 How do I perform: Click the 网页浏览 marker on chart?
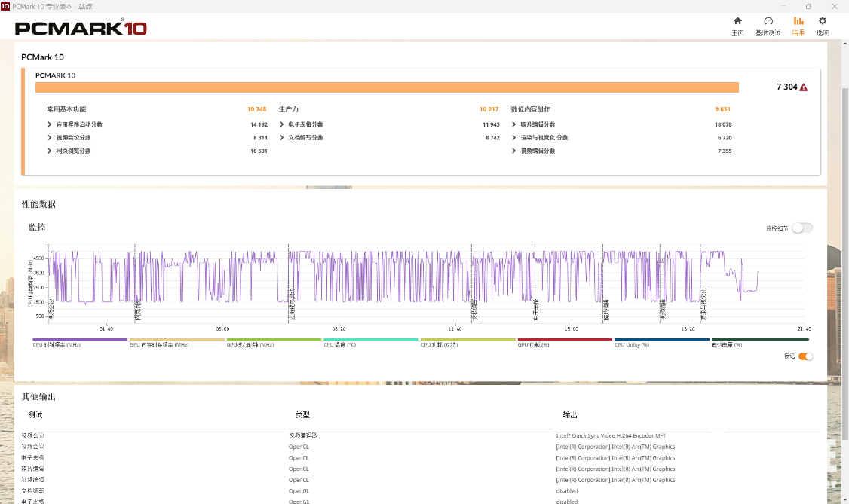(x=137, y=310)
